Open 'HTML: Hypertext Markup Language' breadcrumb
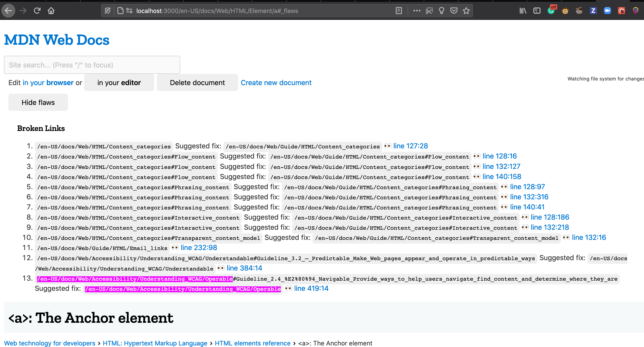The width and height of the screenshot is (644, 347). pos(155,343)
